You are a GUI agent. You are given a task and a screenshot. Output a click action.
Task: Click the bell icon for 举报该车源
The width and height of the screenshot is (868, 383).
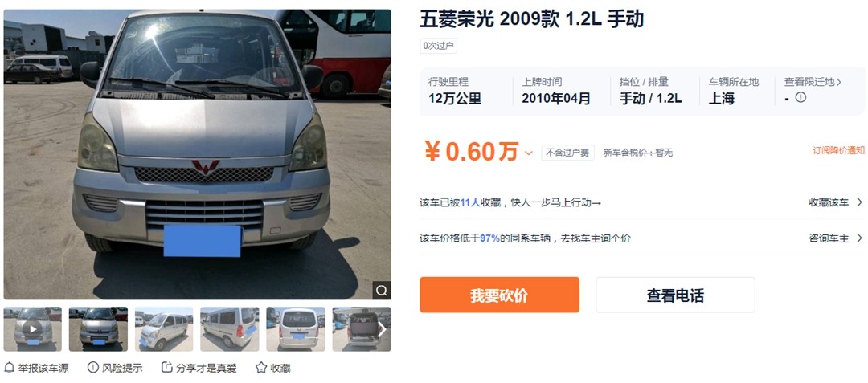[x=9, y=368]
